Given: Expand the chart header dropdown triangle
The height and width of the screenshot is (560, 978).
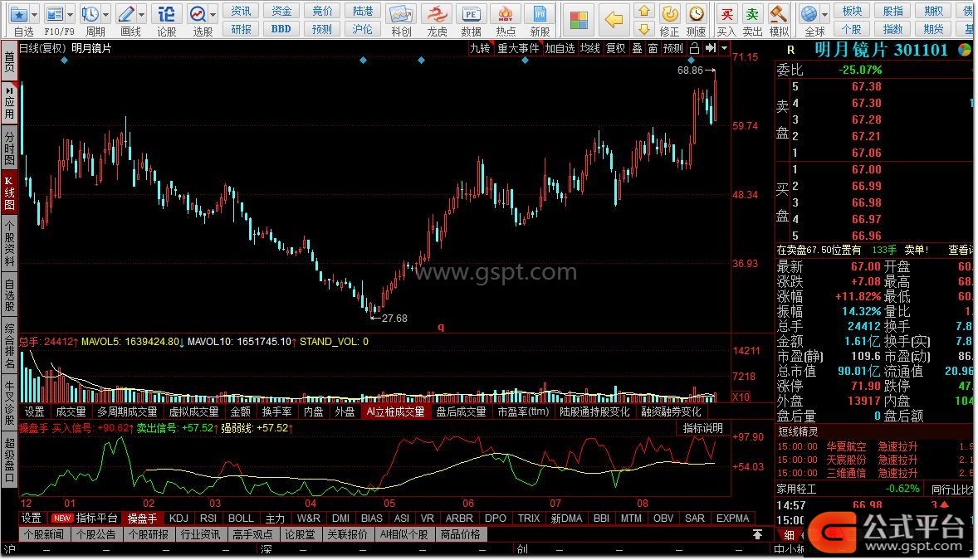Looking at the screenshot, I should [724, 48].
